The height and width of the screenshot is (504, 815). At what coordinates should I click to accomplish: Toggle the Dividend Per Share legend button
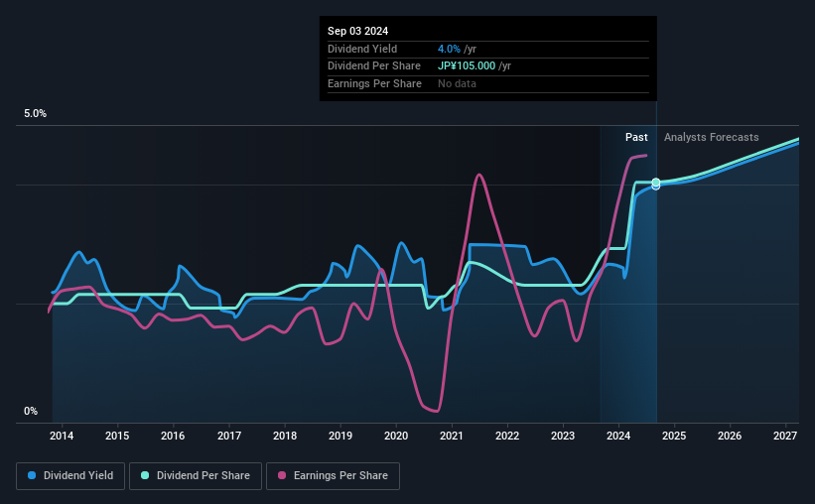click(196, 476)
